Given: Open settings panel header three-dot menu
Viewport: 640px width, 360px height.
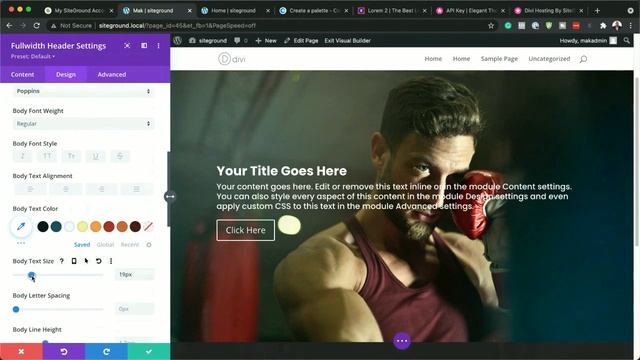Looking at the screenshot, I should [x=158, y=46].
